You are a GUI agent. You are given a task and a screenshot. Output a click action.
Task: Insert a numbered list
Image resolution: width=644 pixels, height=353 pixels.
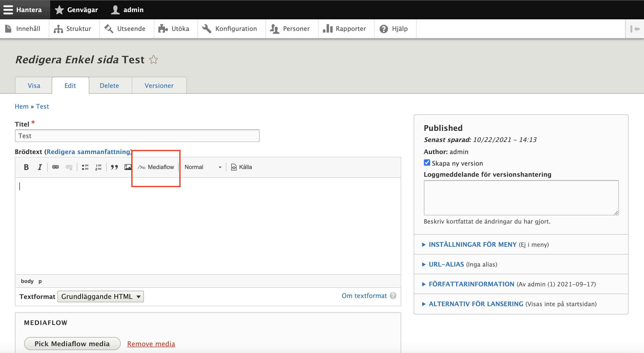click(98, 167)
